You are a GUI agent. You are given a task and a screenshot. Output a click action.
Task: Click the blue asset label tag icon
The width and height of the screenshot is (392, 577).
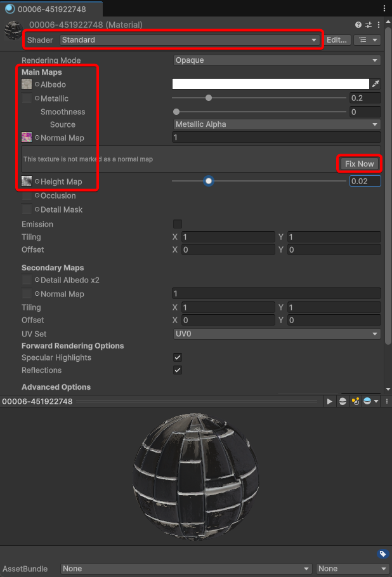tap(382, 554)
